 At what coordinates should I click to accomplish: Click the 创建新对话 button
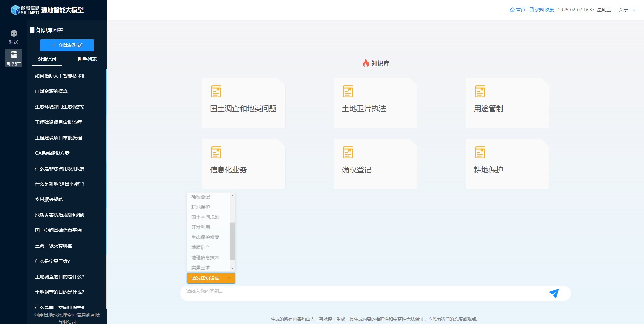pyautogui.click(x=67, y=45)
